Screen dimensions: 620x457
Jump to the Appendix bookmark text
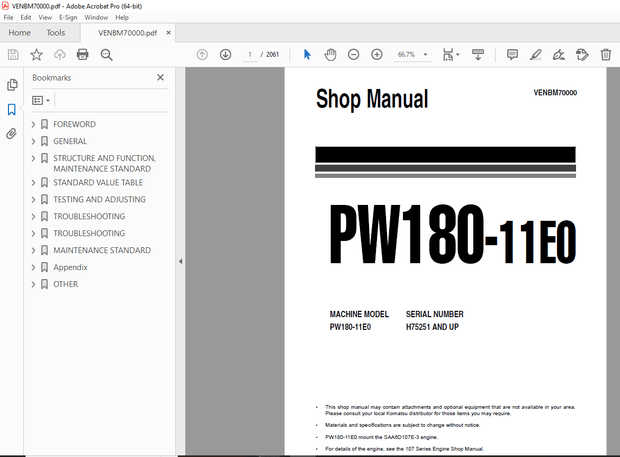click(70, 268)
